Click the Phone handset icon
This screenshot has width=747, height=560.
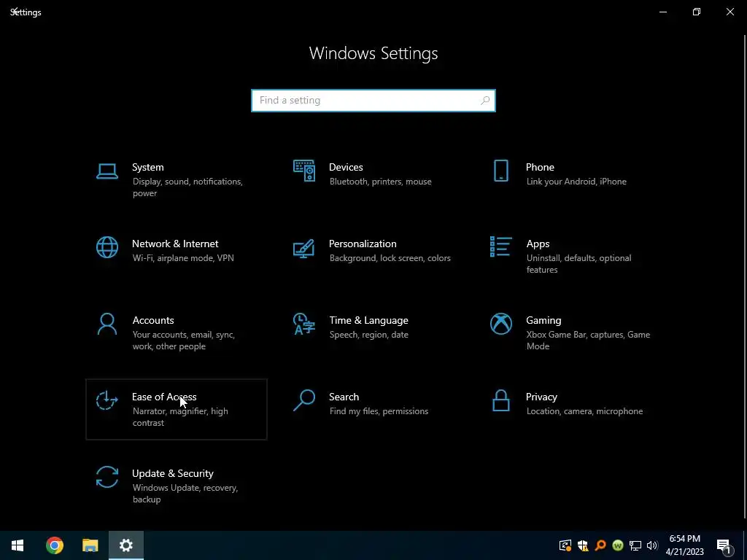point(500,171)
